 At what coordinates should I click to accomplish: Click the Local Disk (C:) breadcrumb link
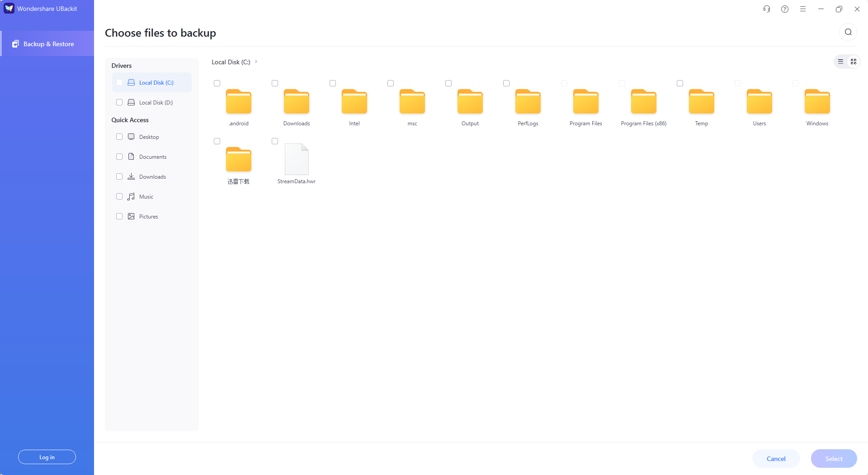[x=231, y=62]
